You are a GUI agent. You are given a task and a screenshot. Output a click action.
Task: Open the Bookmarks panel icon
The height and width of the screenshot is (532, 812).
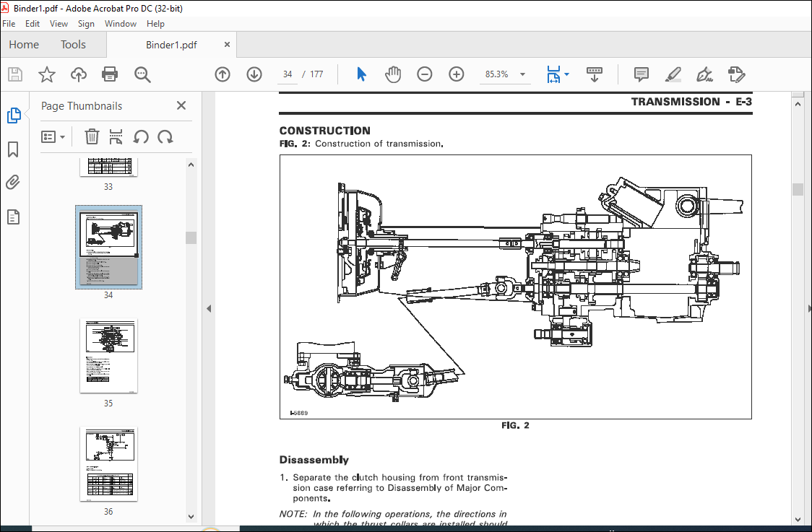click(13, 149)
